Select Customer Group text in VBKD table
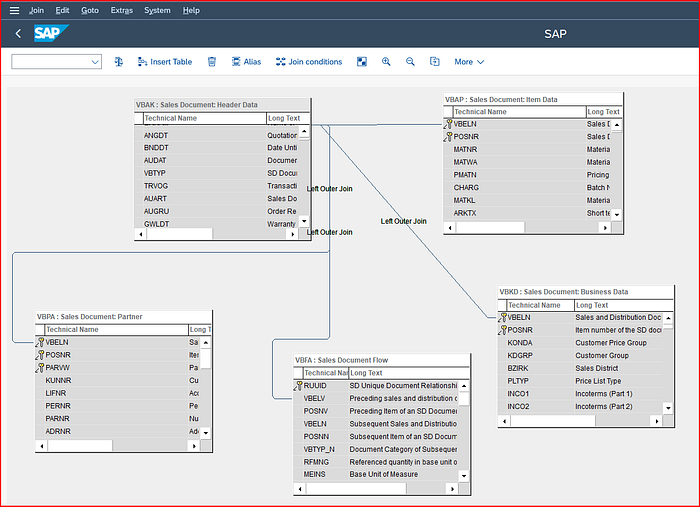The height and width of the screenshot is (507, 700). point(602,356)
